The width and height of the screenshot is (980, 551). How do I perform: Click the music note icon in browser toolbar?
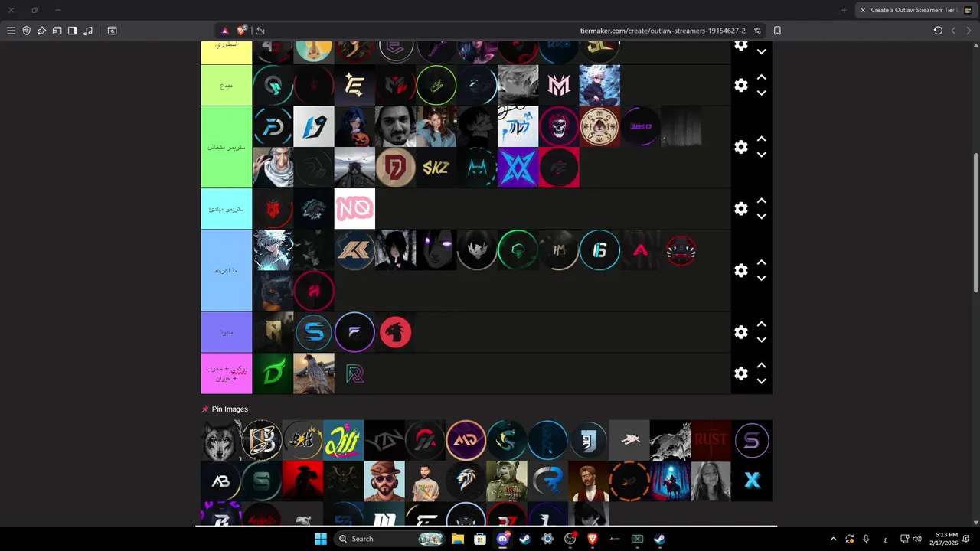tap(88, 31)
